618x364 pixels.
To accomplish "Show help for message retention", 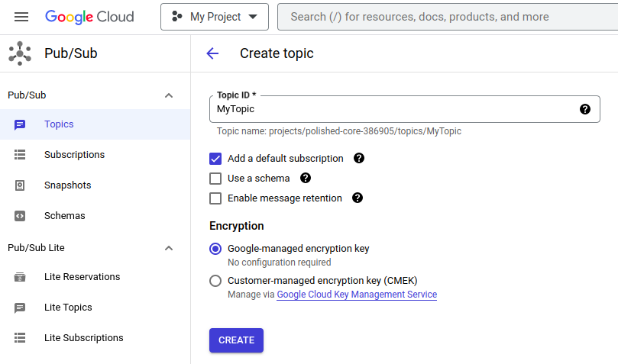I will (358, 198).
